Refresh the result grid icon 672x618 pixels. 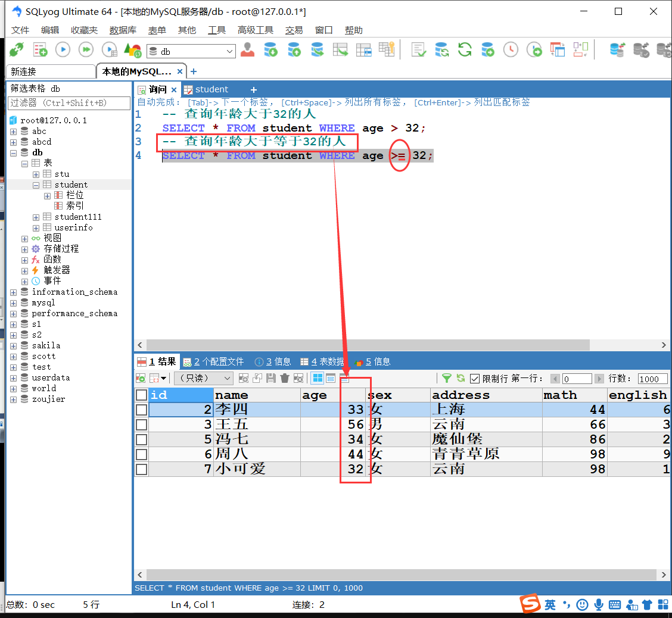(461, 378)
